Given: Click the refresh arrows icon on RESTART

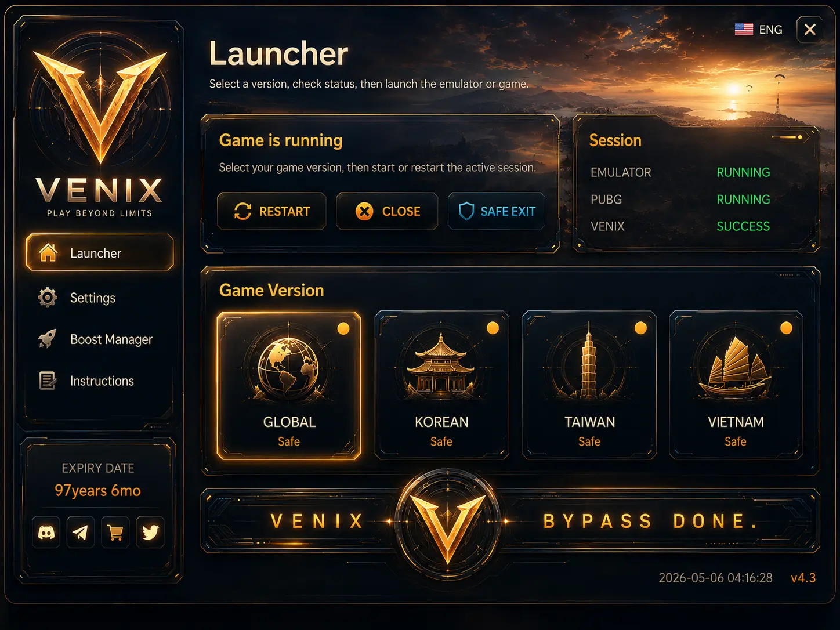Looking at the screenshot, I should [x=242, y=211].
